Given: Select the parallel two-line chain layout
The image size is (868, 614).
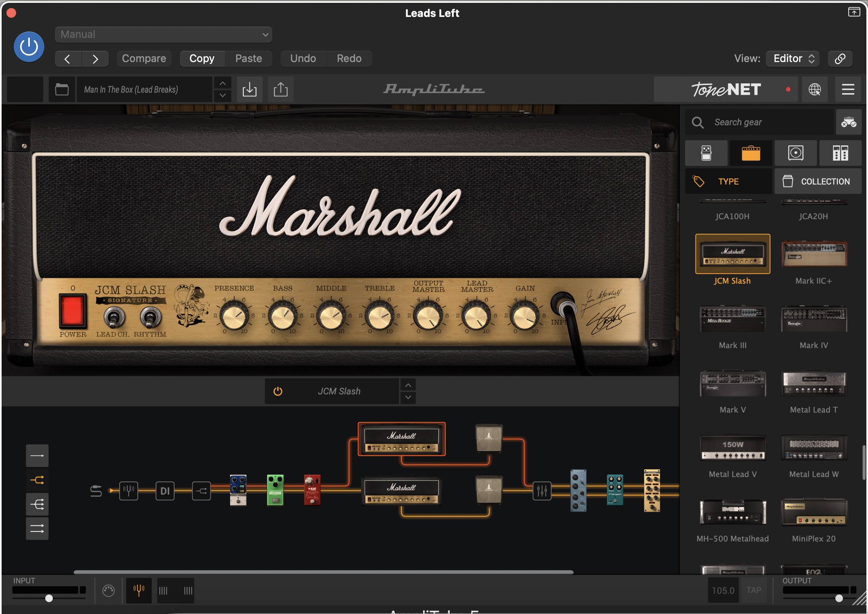Looking at the screenshot, I should pyautogui.click(x=37, y=528).
